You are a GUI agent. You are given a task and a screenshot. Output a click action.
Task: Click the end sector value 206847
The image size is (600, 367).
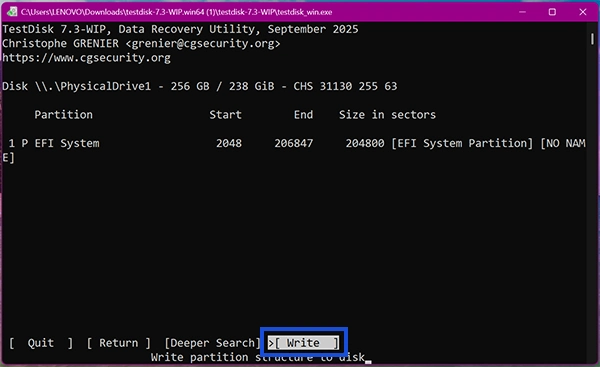[294, 144]
